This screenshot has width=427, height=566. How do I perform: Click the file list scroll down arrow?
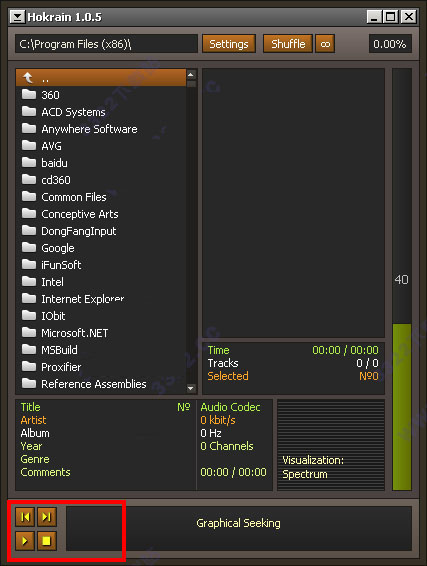tap(191, 388)
